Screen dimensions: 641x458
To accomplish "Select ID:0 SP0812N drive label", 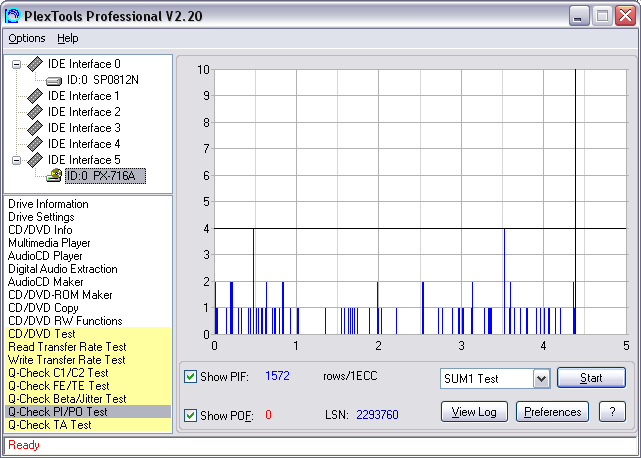I will point(103,80).
